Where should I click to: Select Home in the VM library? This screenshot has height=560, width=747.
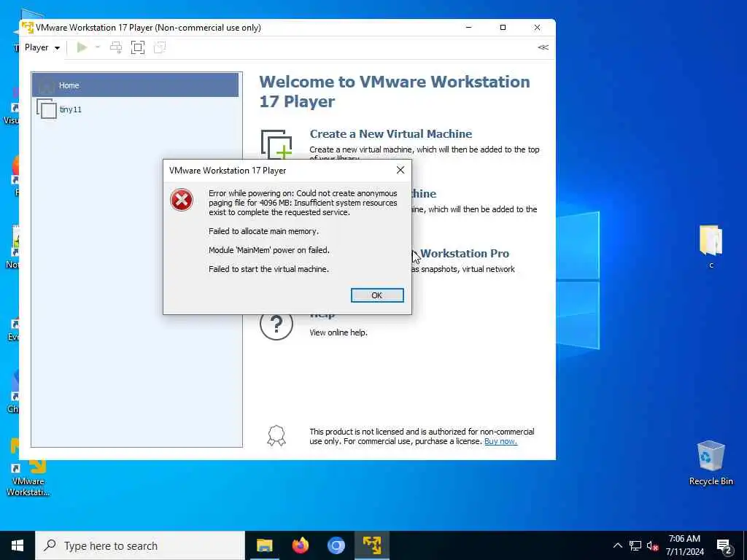point(135,85)
